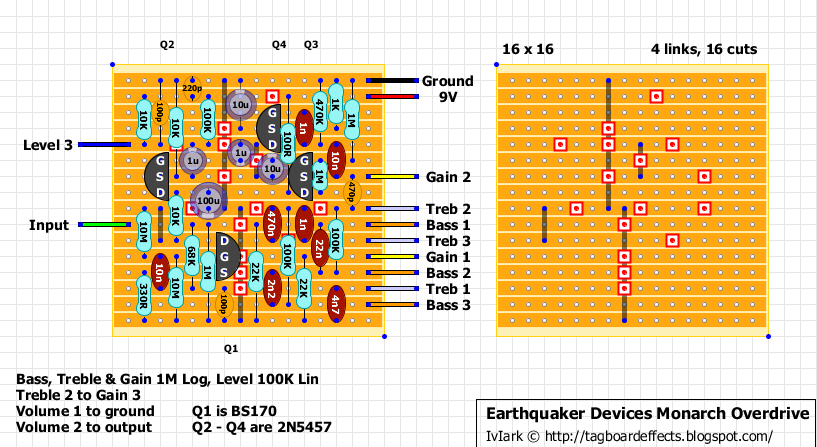
Task: Select the Q2 - Q4 are 2N5457 note
Action: 262,428
